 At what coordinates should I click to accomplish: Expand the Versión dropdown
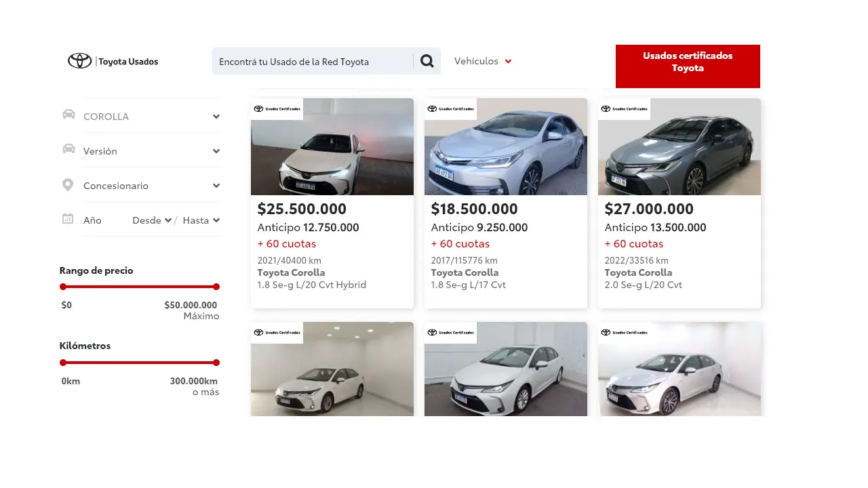[152, 150]
